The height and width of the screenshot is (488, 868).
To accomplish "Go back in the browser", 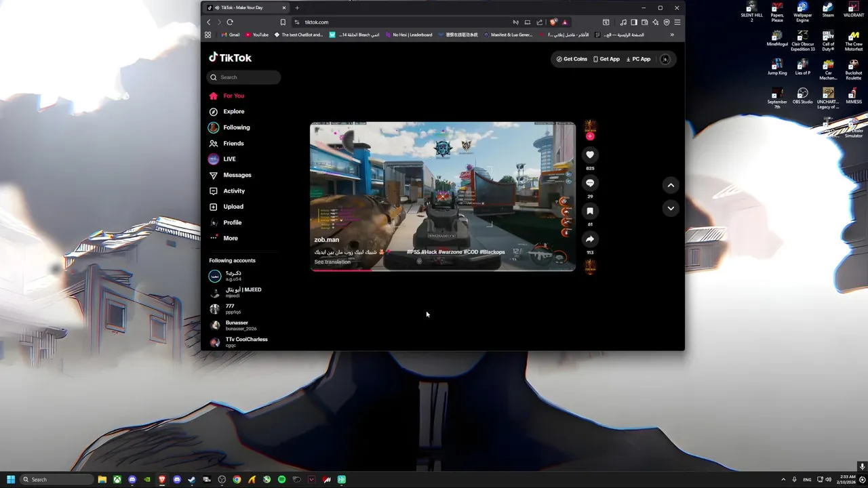I will tap(209, 22).
